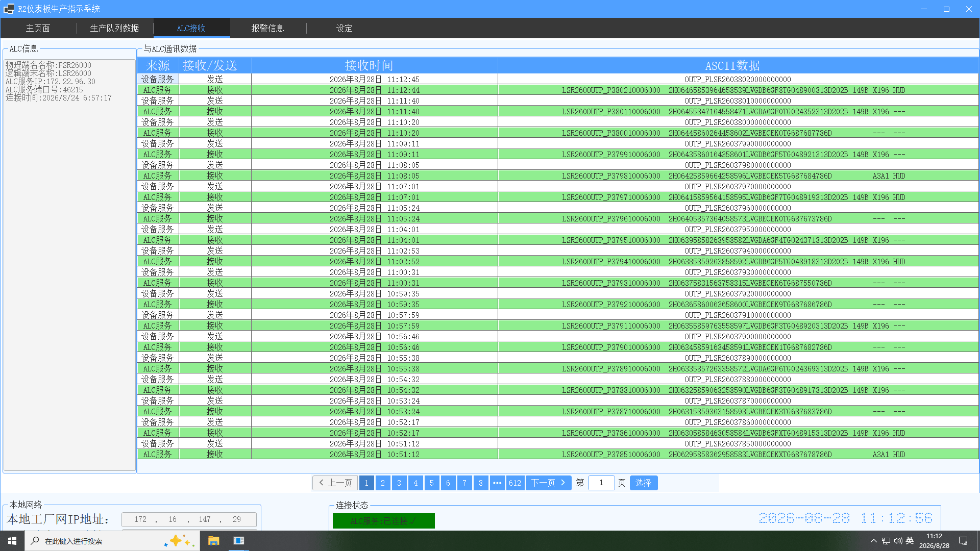Switch the 英 input method indicator

(910, 541)
